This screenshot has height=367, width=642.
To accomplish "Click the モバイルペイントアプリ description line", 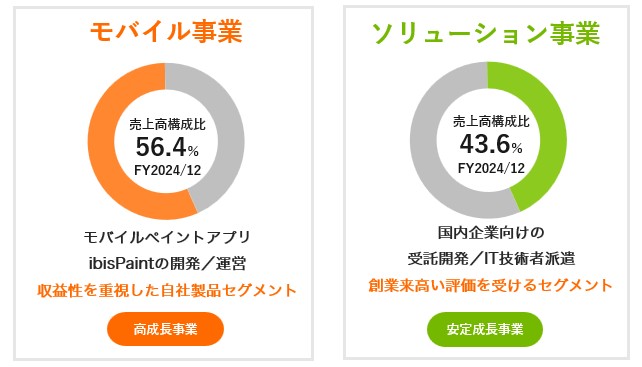I will (x=167, y=237).
